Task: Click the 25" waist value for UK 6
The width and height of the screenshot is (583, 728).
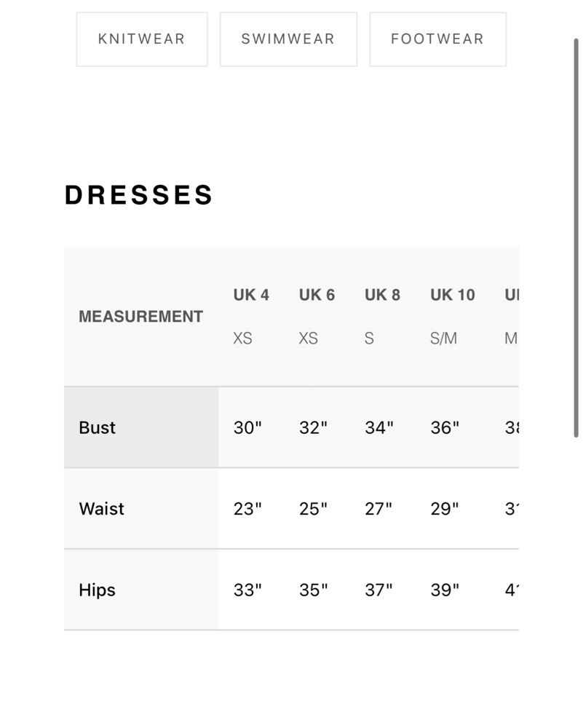Action: 313,509
